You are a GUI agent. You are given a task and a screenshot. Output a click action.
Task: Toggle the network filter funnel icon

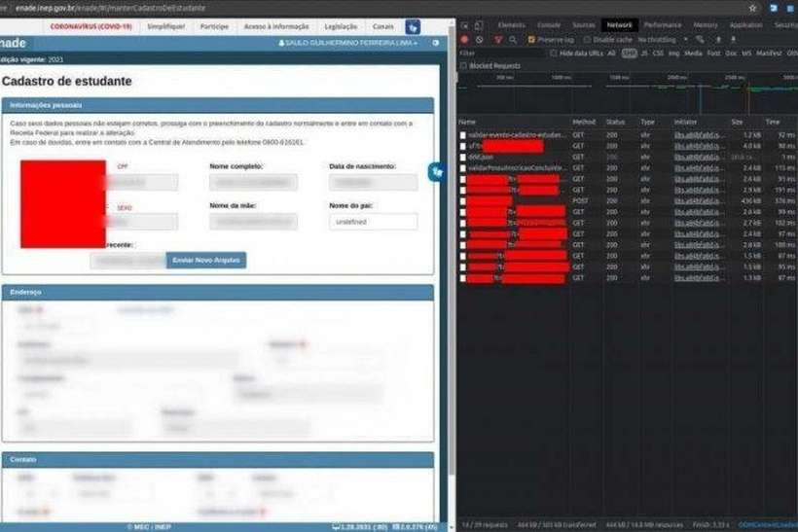[498, 39]
